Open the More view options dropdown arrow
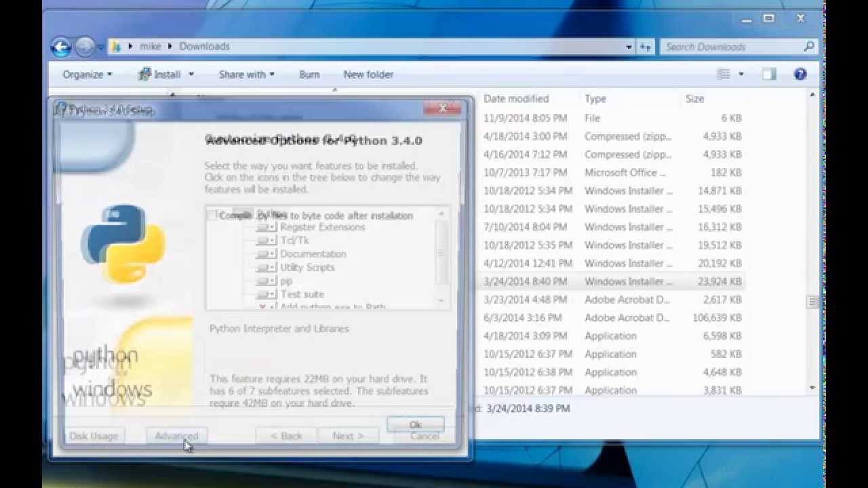This screenshot has height=488, width=868. point(741,75)
